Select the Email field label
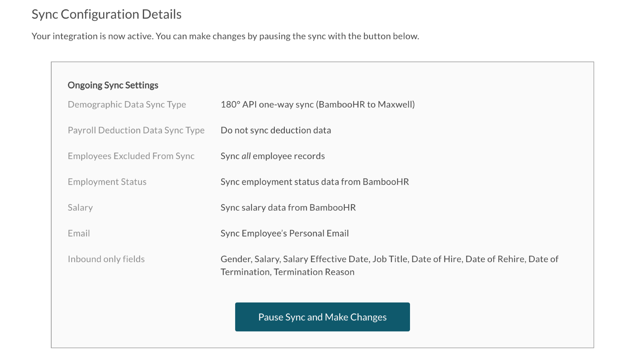 pyautogui.click(x=79, y=233)
